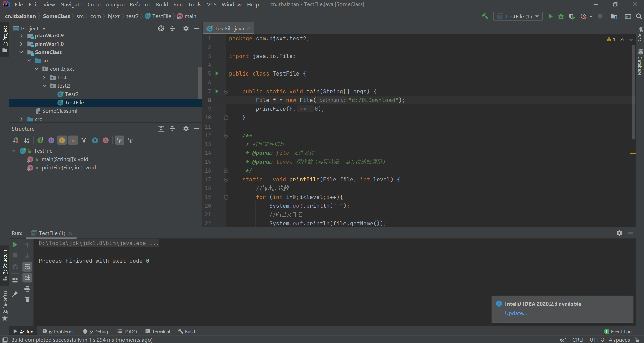Toggle Scroll to End in Run console

[27, 278]
